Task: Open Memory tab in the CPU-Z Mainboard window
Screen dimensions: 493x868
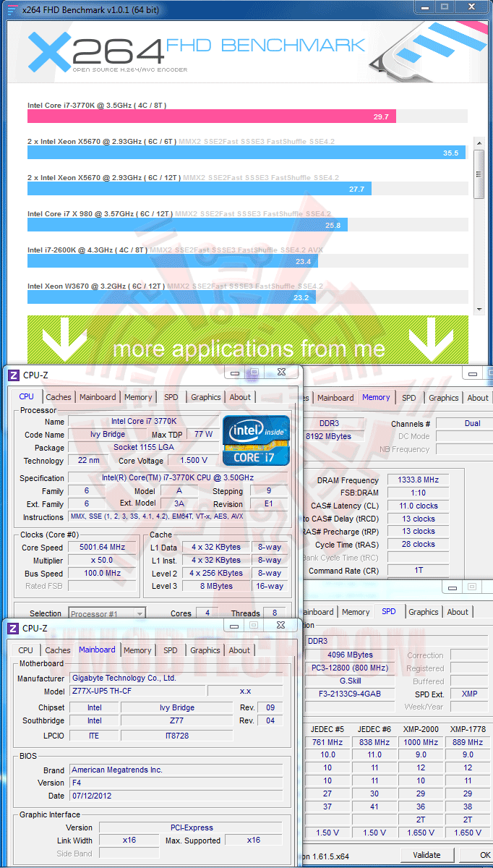Action: coord(137,650)
